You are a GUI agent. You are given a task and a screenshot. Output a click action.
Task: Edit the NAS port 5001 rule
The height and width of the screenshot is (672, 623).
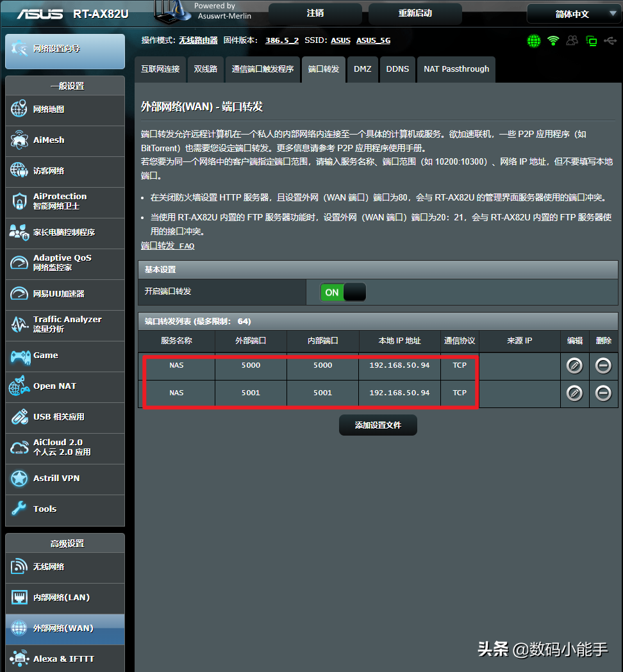click(x=574, y=393)
